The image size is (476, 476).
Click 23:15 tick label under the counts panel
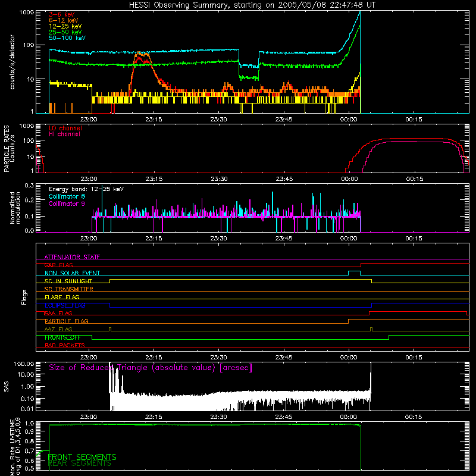pyautogui.click(x=154, y=120)
